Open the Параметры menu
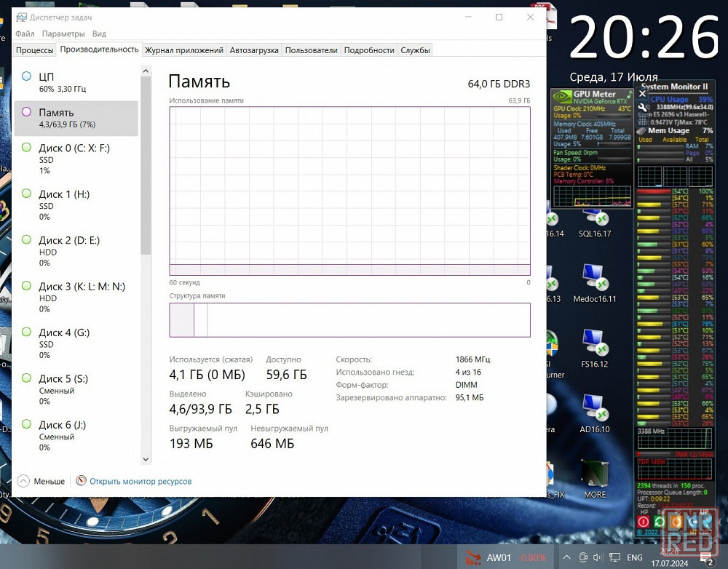728x569 pixels. [x=63, y=34]
